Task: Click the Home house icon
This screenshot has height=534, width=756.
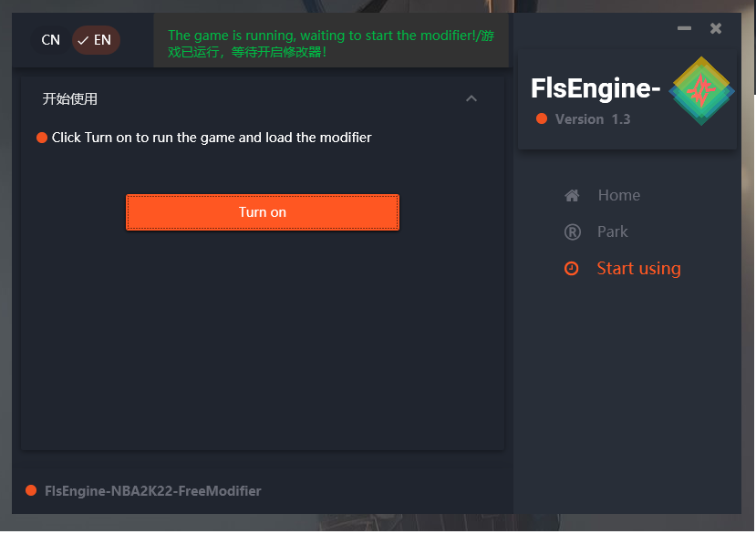Action: pos(572,195)
